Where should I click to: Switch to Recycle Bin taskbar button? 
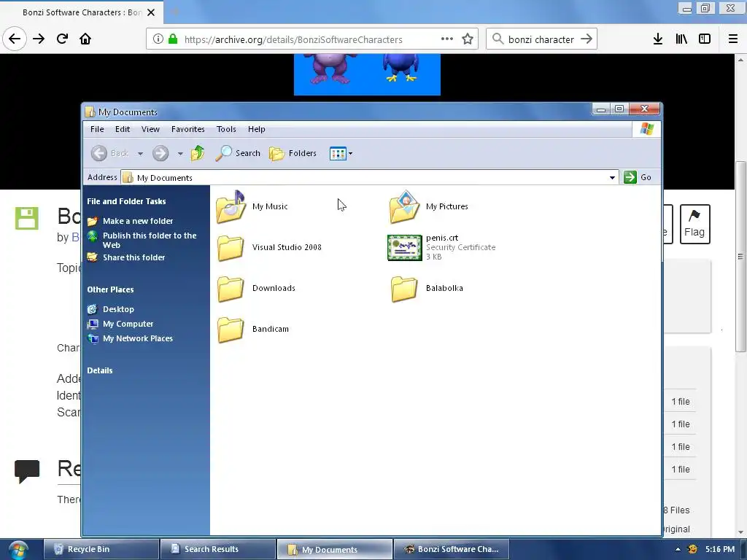pyautogui.click(x=101, y=549)
